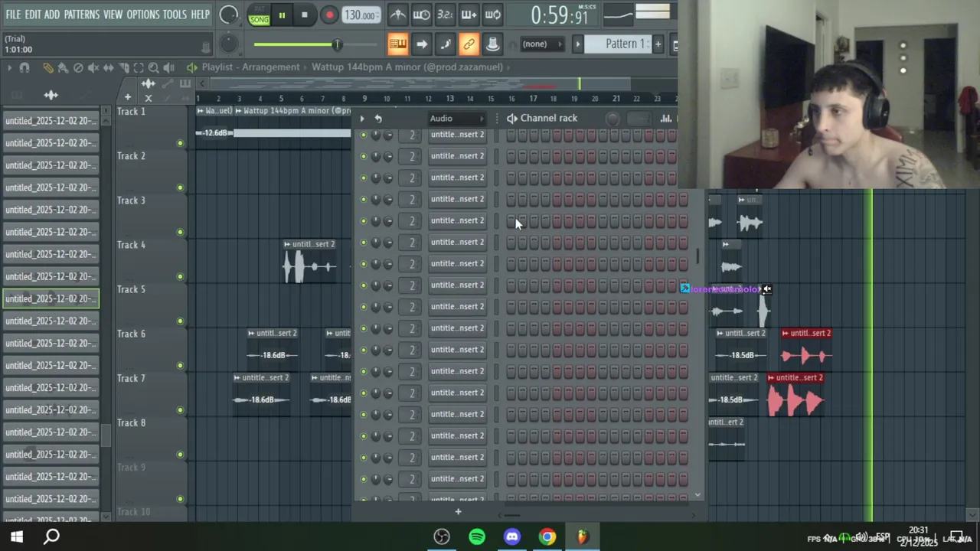
Task: Pause playback with the pause button
Action: pos(282,15)
